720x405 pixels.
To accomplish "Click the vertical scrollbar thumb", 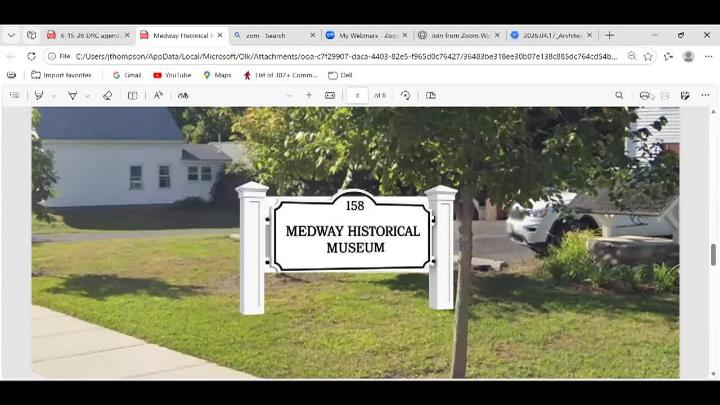I will coord(713,254).
